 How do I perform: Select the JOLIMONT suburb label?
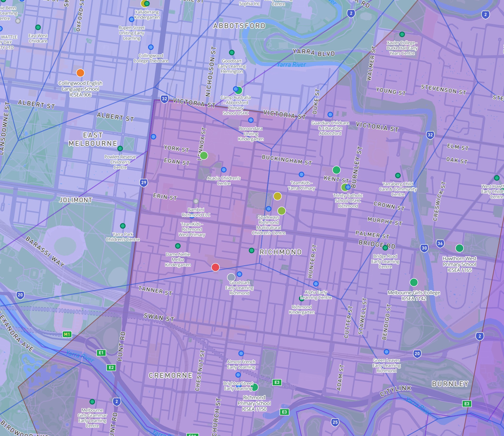(76, 200)
